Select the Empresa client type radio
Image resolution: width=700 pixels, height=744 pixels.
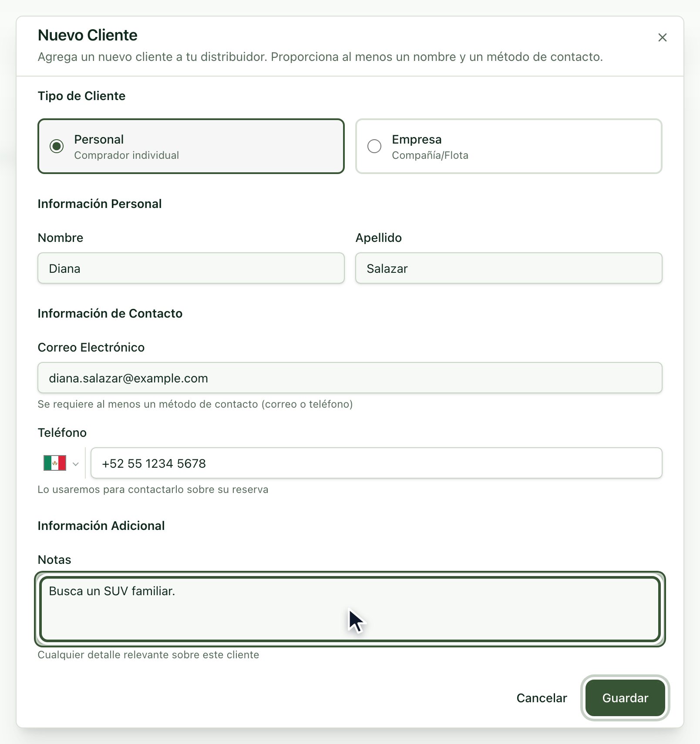[x=374, y=146]
